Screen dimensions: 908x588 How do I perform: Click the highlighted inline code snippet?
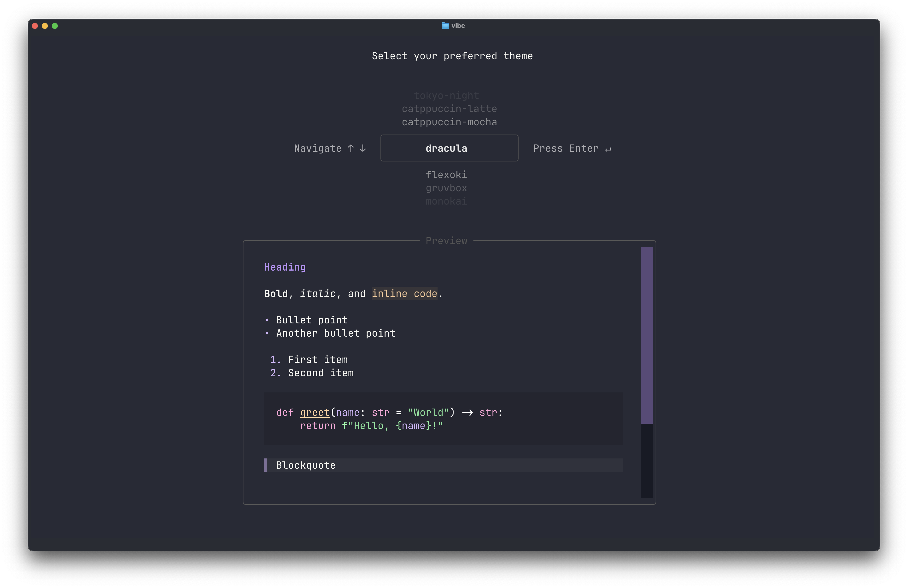pos(405,294)
